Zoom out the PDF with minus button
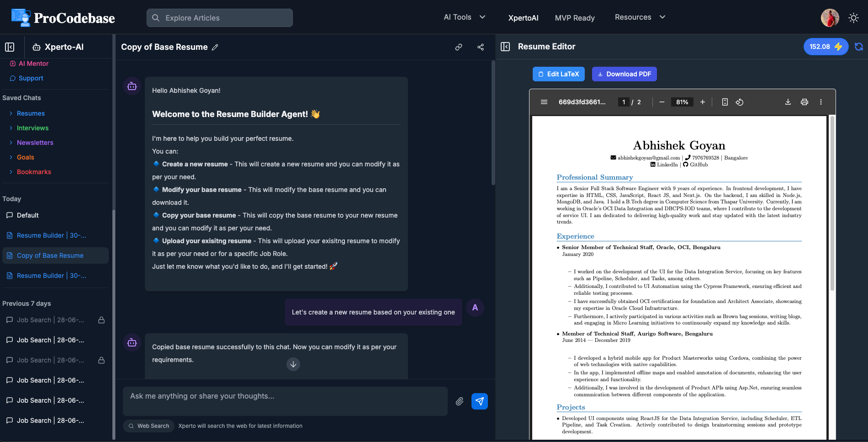 coord(662,102)
